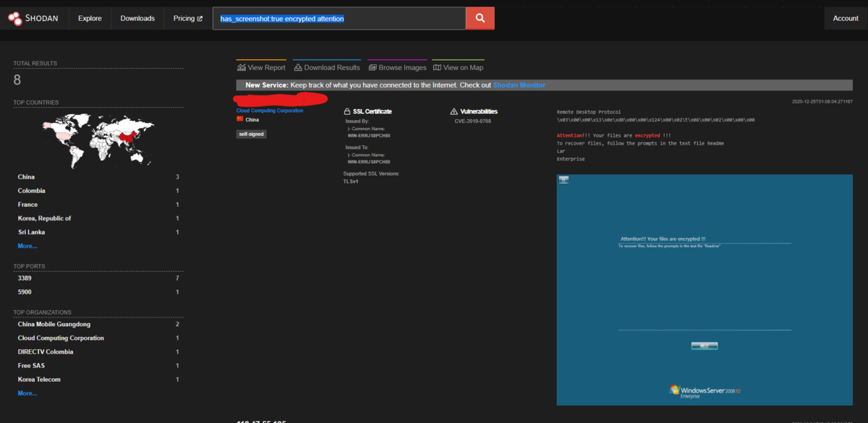
Task: Click the Pricing external link icon
Action: tap(200, 19)
